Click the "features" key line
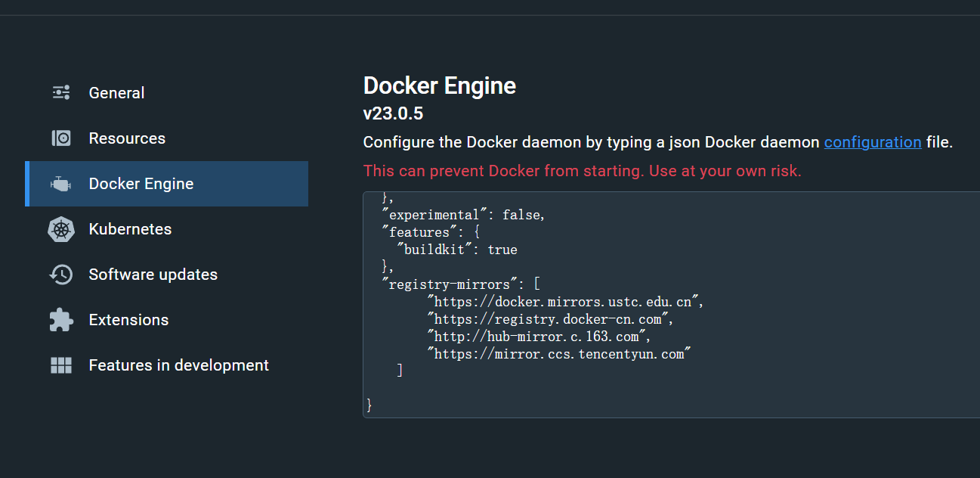This screenshot has height=478, width=980. 431,232
